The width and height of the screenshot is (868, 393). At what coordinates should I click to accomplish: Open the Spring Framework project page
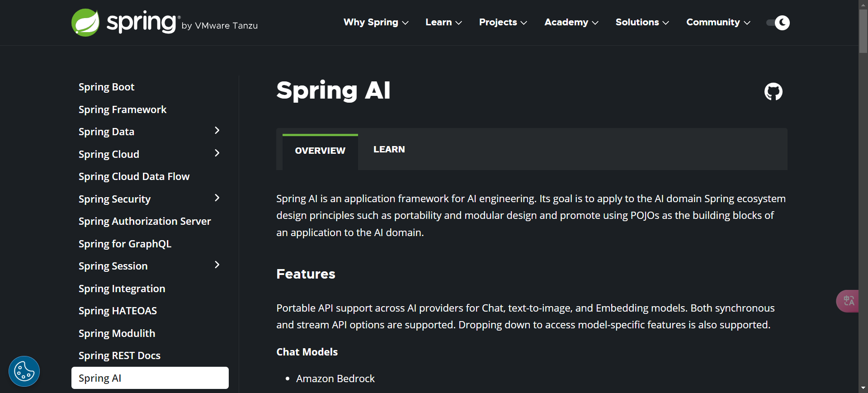[x=123, y=109]
